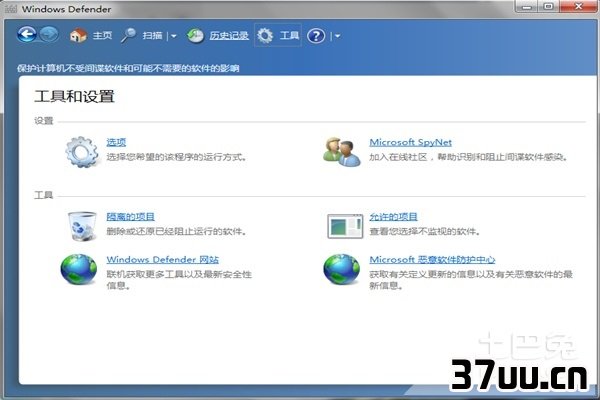This screenshot has height=400, width=600.
Task: Click text 查看您选择不监视的软件
Action: coord(425,231)
